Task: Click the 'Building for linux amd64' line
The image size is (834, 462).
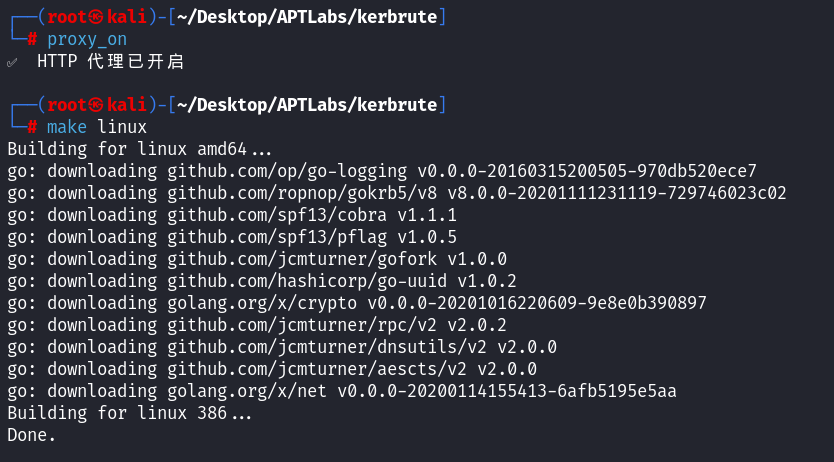Action: [x=140, y=149]
